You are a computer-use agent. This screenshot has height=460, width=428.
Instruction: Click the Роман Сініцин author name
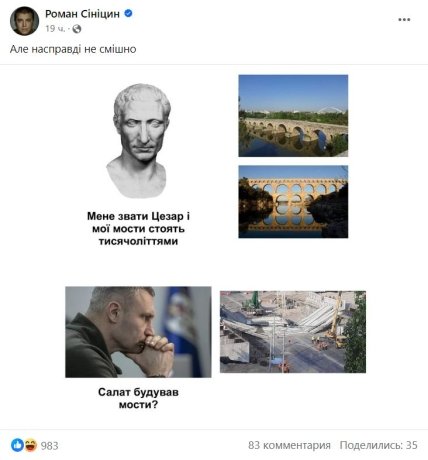click(82, 14)
